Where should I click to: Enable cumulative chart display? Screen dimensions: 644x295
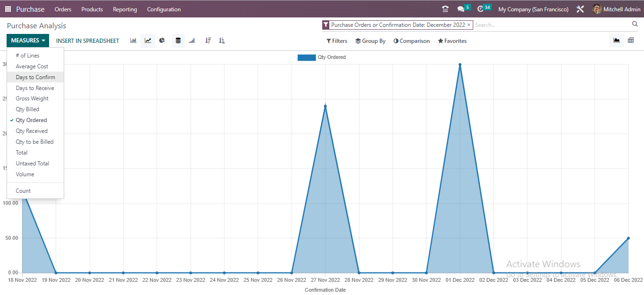(192, 41)
